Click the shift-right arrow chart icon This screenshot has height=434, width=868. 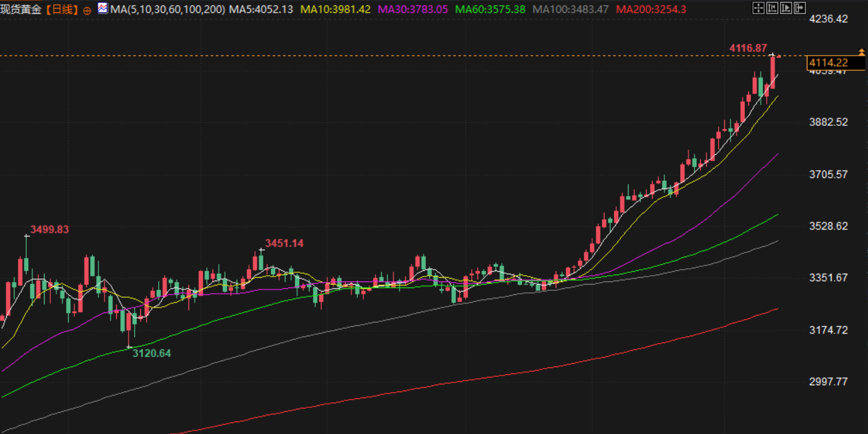point(800,8)
